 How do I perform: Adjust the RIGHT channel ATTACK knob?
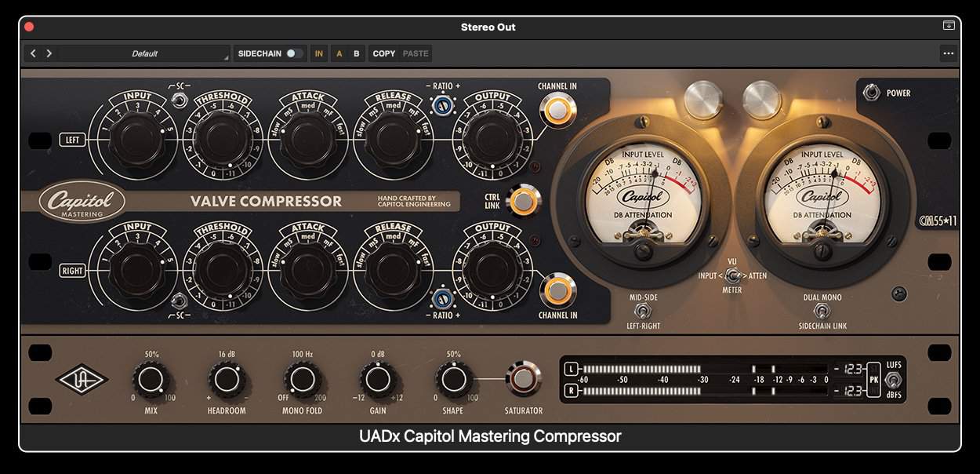307,271
